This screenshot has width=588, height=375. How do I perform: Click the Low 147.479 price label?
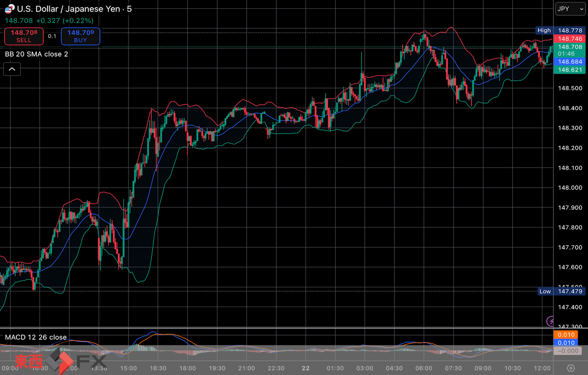tap(561, 291)
